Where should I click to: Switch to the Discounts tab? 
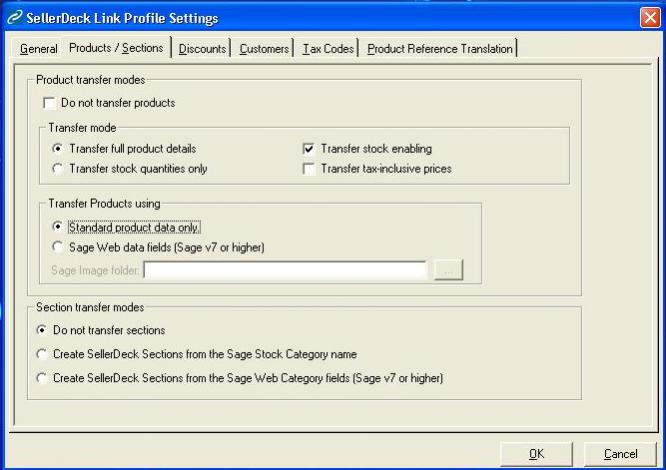click(204, 49)
